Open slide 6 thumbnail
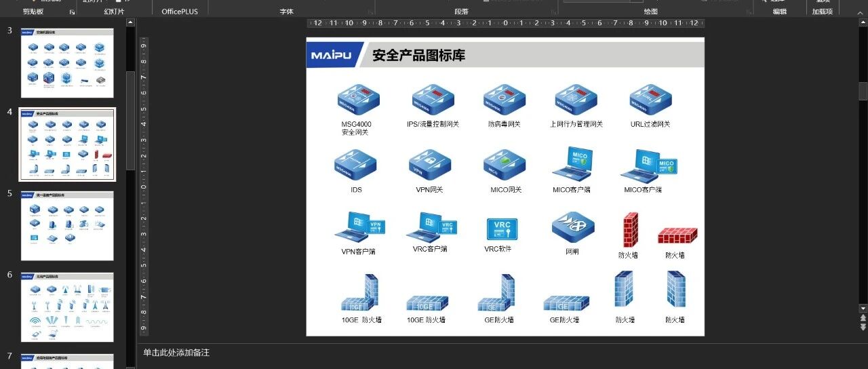The width and height of the screenshot is (868, 369). (x=67, y=307)
